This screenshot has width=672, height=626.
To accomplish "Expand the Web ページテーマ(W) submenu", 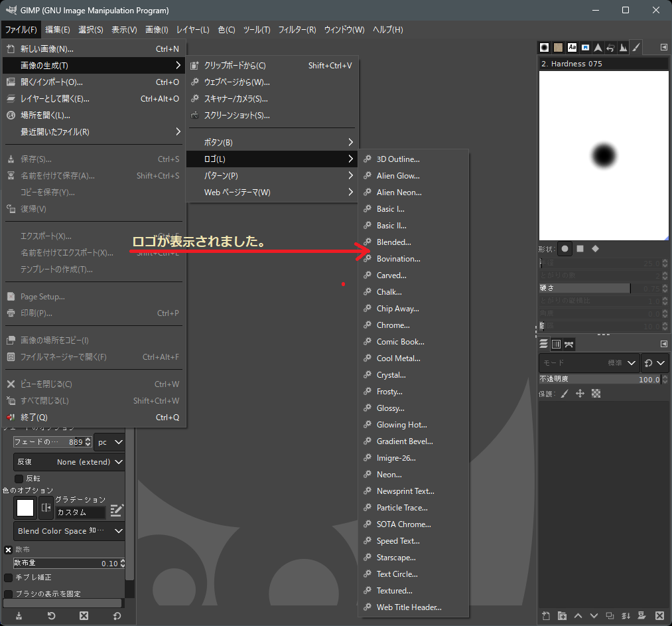I will (x=272, y=193).
